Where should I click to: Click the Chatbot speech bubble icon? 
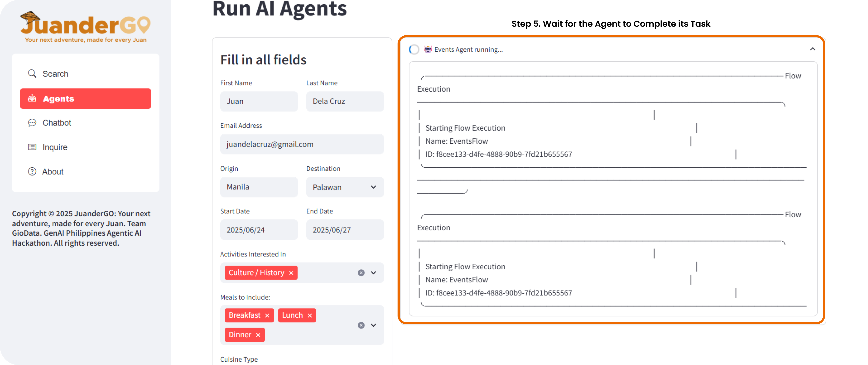click(x=32, y=123)
